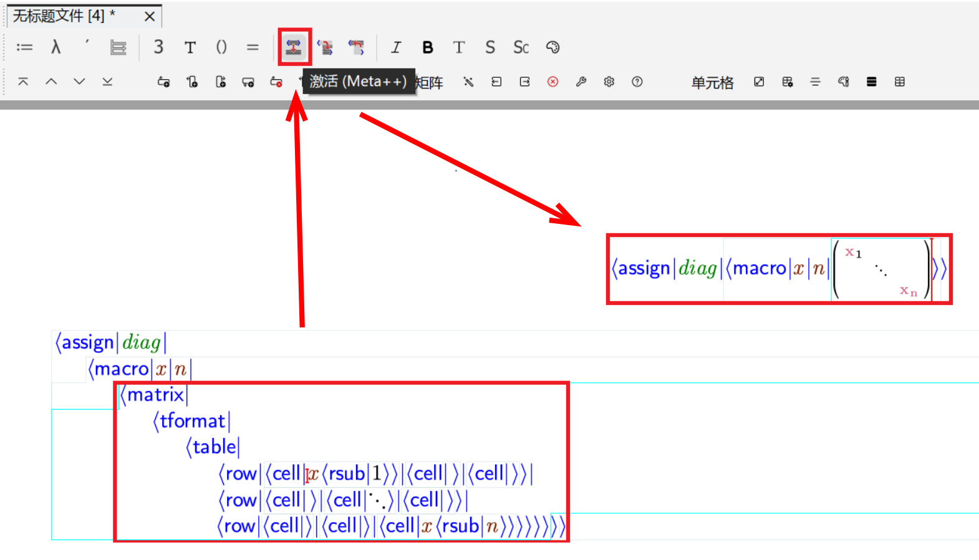The height and width of the screenshot is (560, 979).
Task: Click the cell table properties icon
Action: click(788, 82)
